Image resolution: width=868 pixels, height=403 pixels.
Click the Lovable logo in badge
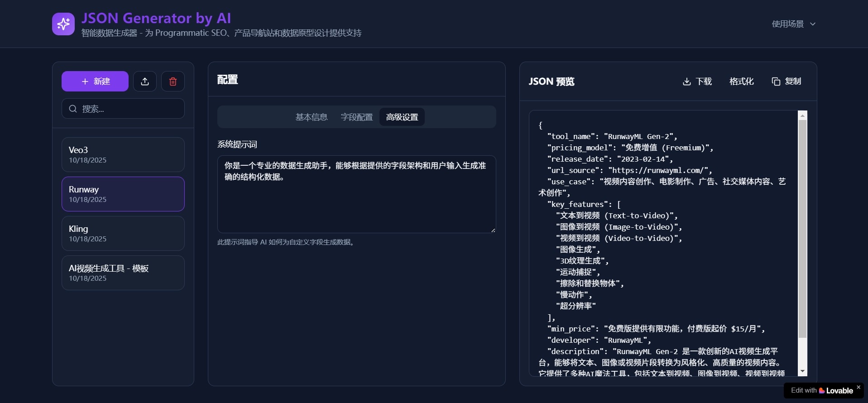point(822,391)
